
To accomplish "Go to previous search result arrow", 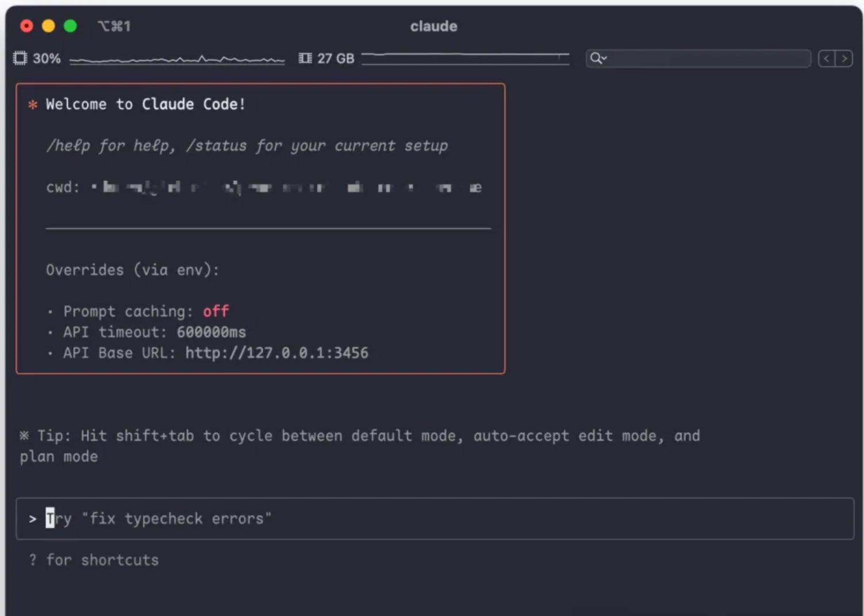I will 827,59.
